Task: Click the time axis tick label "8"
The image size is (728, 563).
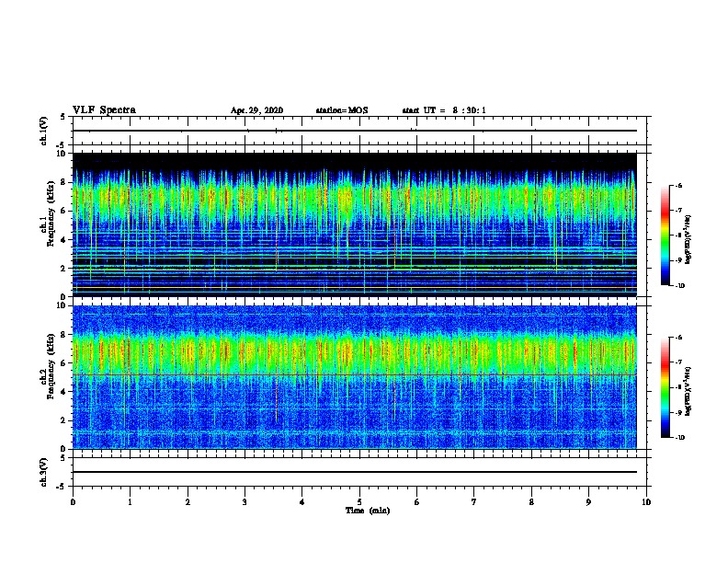Action: point(531,501)
